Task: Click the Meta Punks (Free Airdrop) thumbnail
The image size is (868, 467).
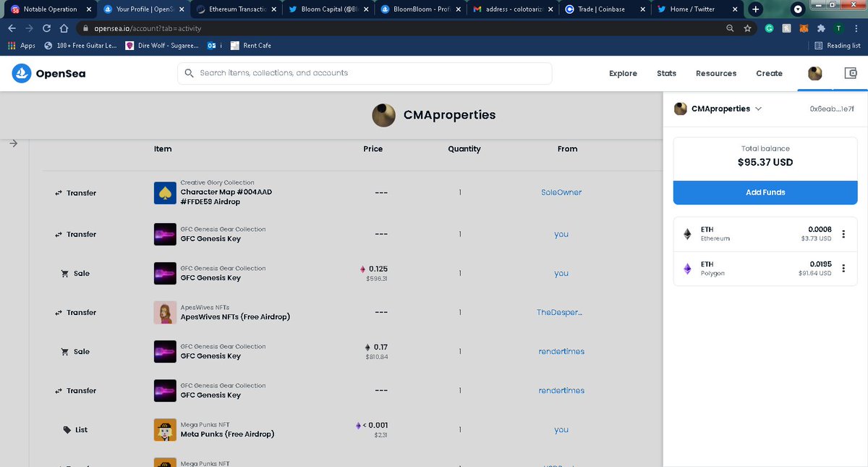Action: coord(166,429)
